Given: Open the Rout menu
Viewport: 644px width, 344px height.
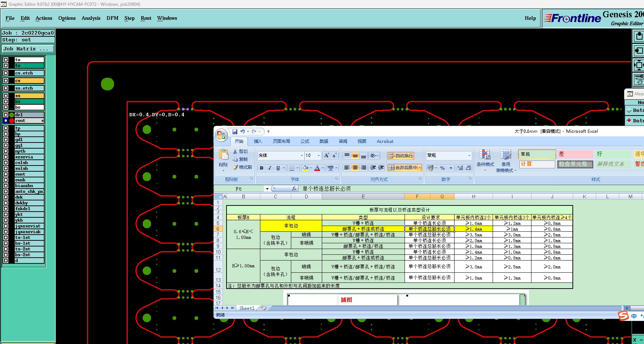Looking at the screenshot, I should pos(146,18).
